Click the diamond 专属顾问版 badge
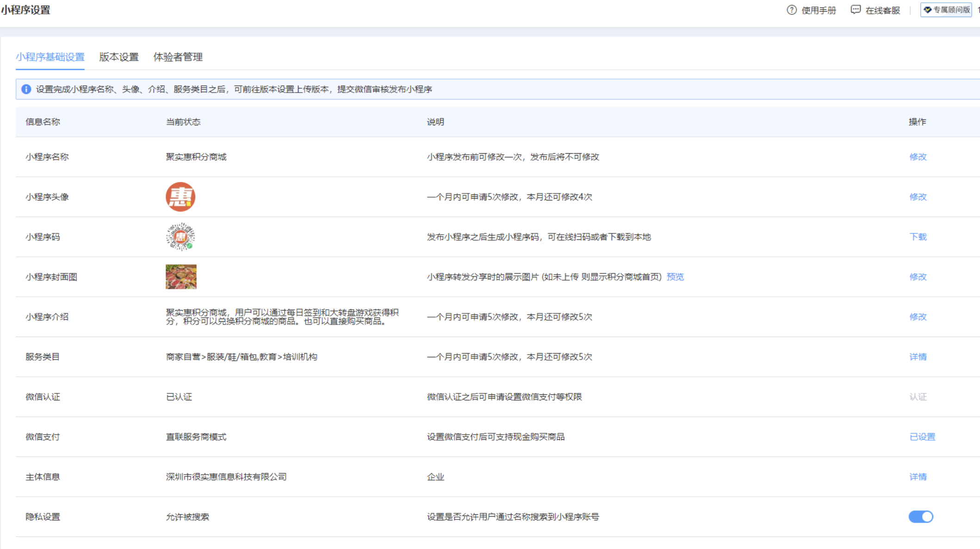This screenshot has width=980, height=549. tap(946, 10)
